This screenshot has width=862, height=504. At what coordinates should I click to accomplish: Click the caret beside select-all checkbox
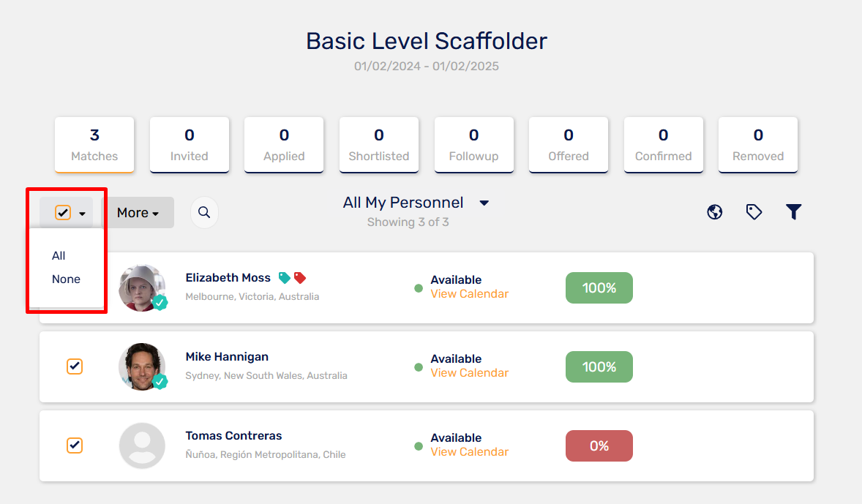(82, 214)
